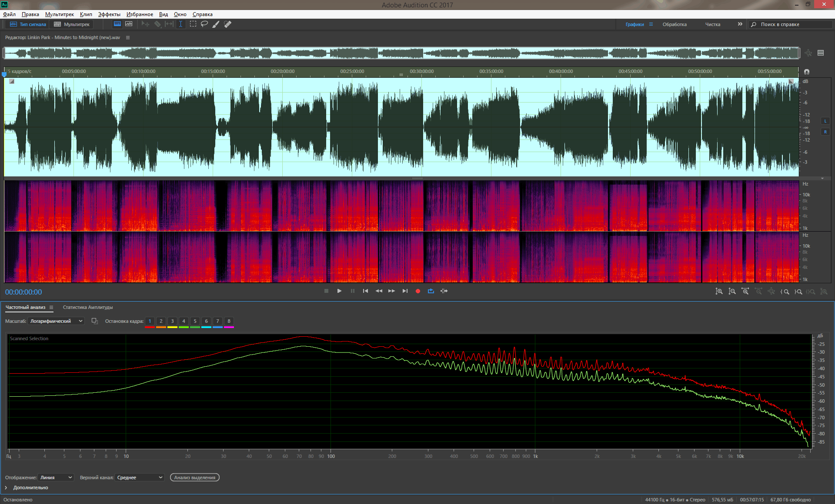The height and width of the screenshot is (504, 835).
Task: Select the Lasso Selection tool
Action: 204,24
